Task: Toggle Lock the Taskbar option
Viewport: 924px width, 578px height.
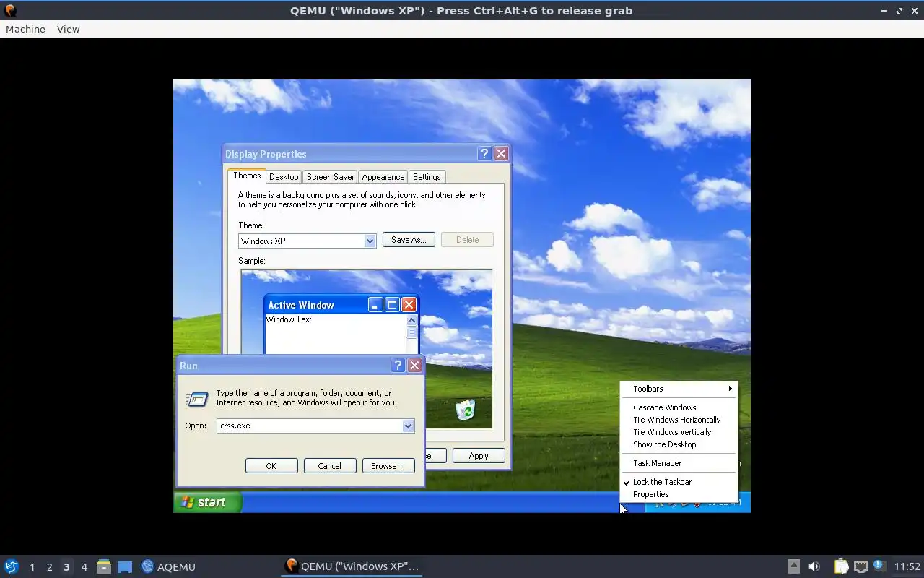Action: click(679, 482)
